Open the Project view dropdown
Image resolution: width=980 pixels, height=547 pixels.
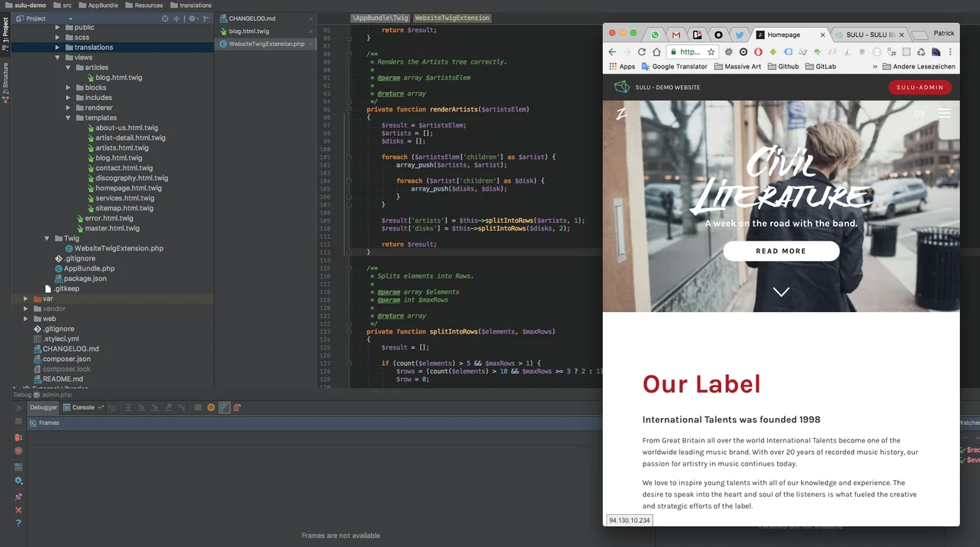70,18
